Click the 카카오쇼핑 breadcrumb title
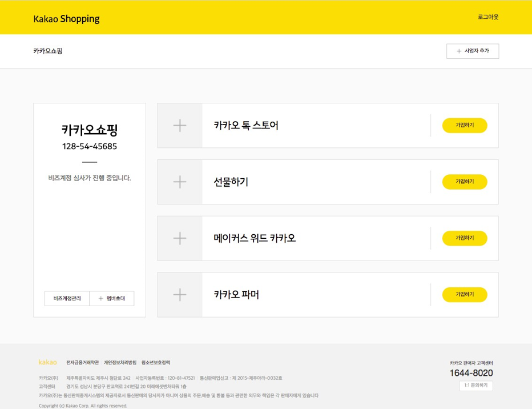532x409 pixels. 48,51
